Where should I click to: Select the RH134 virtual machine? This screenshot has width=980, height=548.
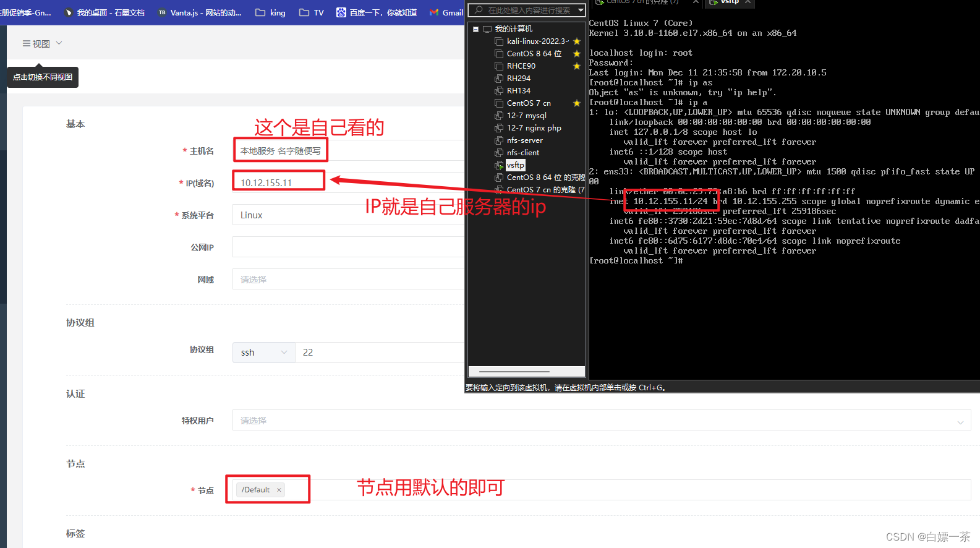[x=519, y=91]
